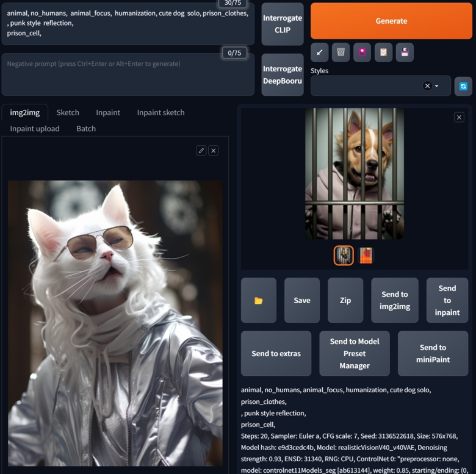
Task: Open the Inpaint tab
Action: coord(108,113)
